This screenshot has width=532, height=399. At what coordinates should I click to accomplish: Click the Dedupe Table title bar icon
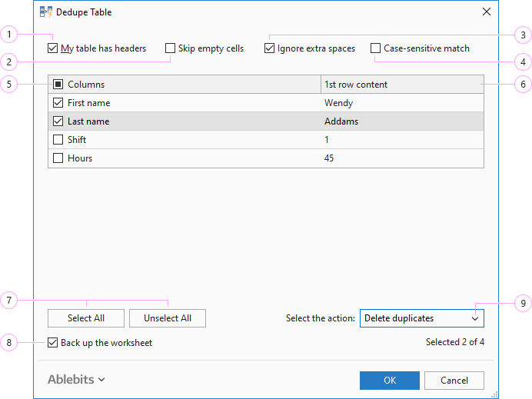click(x=46, y=12)
